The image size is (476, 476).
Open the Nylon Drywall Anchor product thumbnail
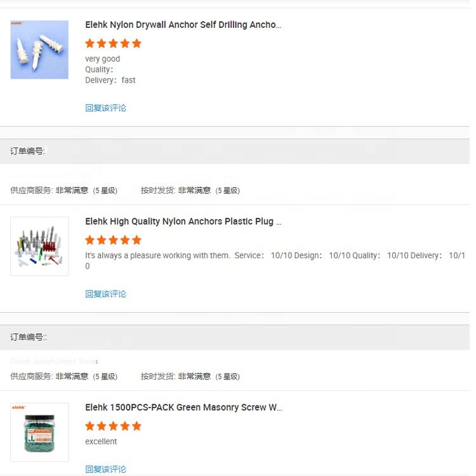[39, 50]
